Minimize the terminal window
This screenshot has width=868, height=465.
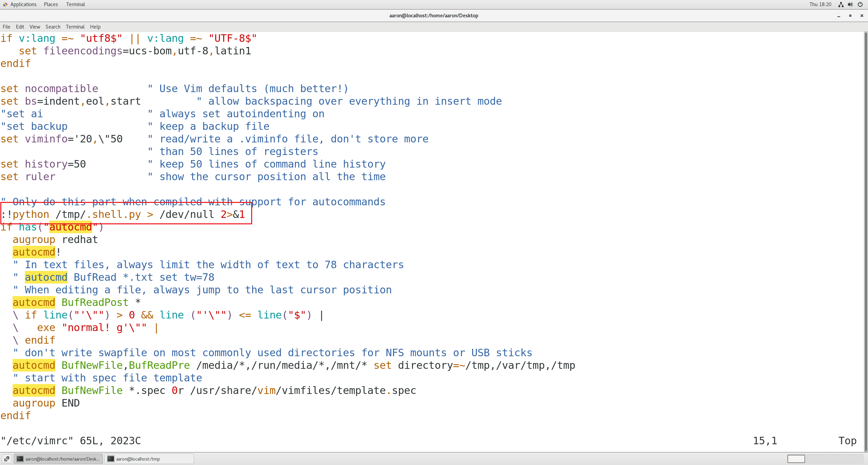point(839,16)
